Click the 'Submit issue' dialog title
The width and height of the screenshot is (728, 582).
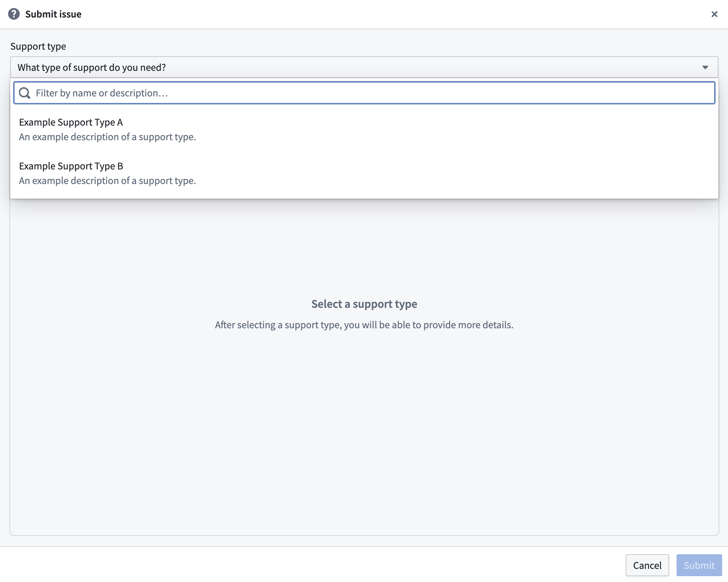[53, 14]
